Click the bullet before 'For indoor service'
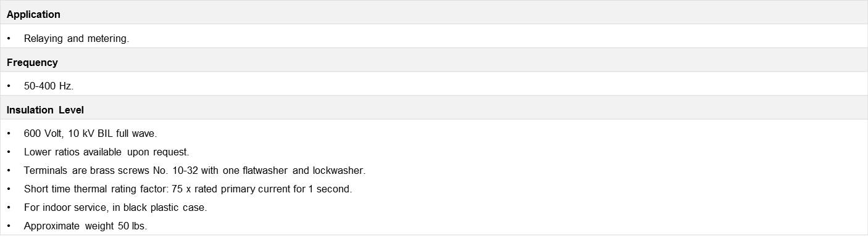Image resolution: width=868 pixels, height=238 pixels. [9, 207]
